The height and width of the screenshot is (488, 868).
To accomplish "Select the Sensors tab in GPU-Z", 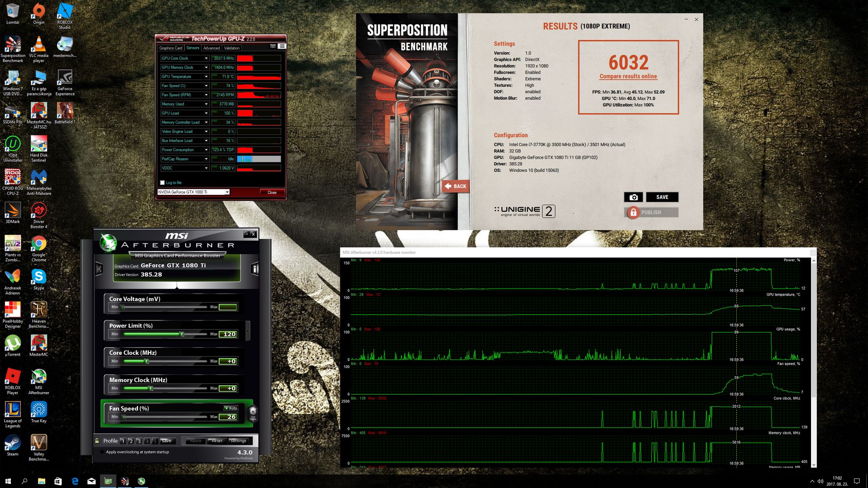I will click(x=193, y=48).
